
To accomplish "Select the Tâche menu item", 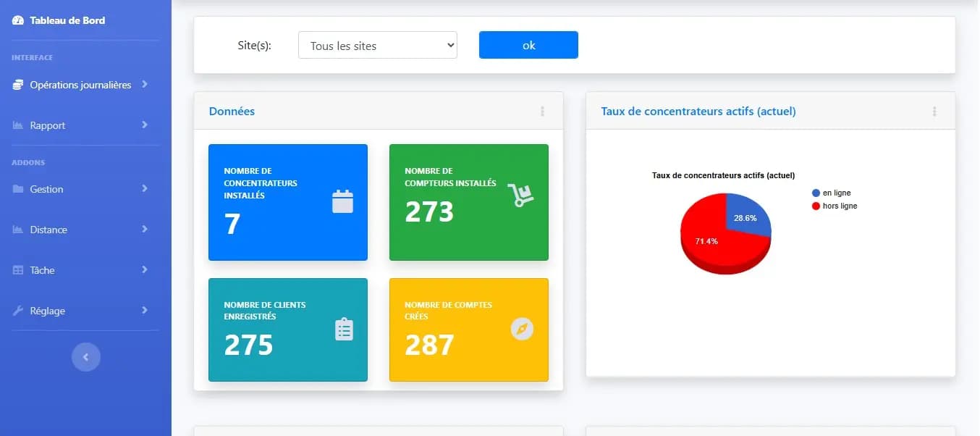I will coord(85,270).
